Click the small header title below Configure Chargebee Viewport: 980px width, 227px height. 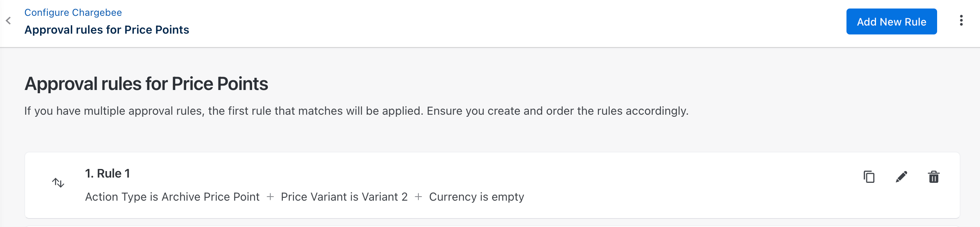click(x=106, y=30)
